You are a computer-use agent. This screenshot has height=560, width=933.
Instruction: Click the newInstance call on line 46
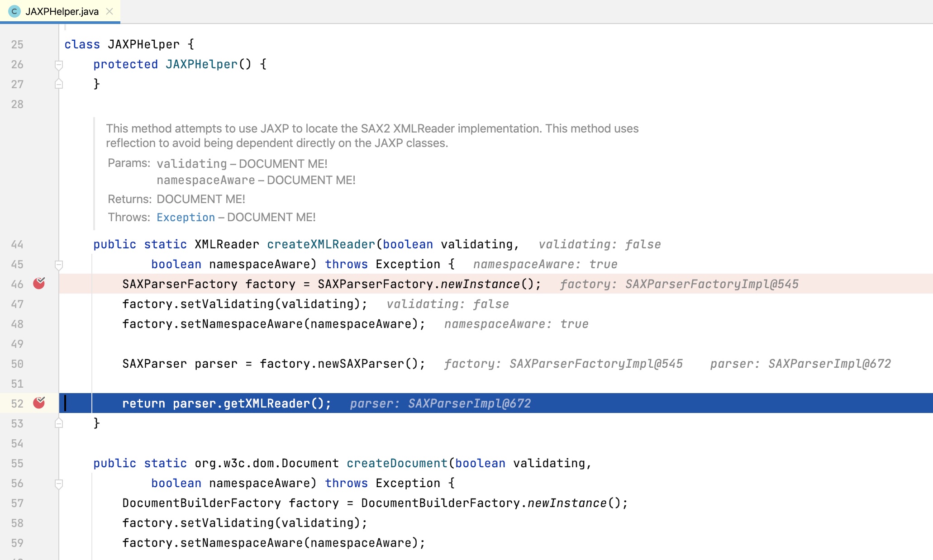point(480,284)
